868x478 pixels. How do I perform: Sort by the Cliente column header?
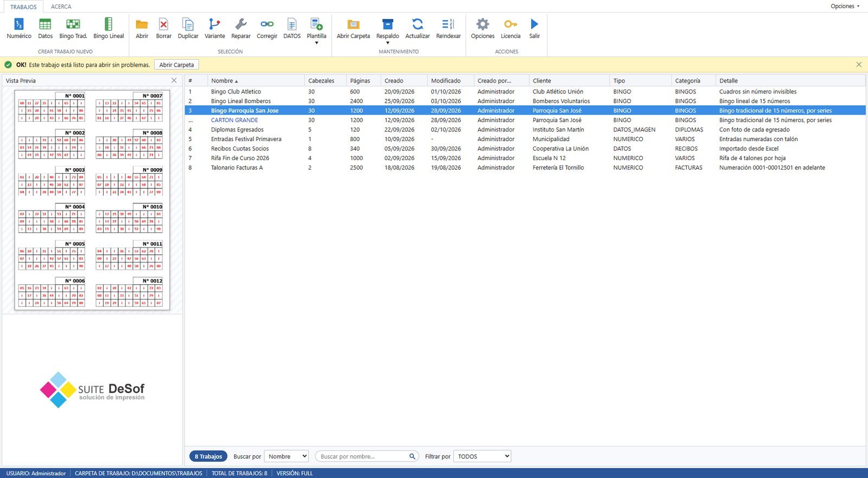click(x=569, y=81)
